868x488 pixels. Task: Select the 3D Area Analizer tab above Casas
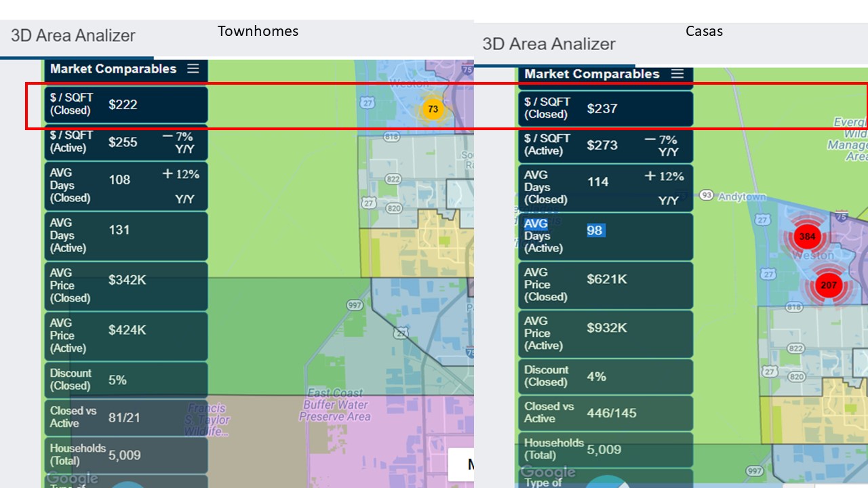coord(549,44)
